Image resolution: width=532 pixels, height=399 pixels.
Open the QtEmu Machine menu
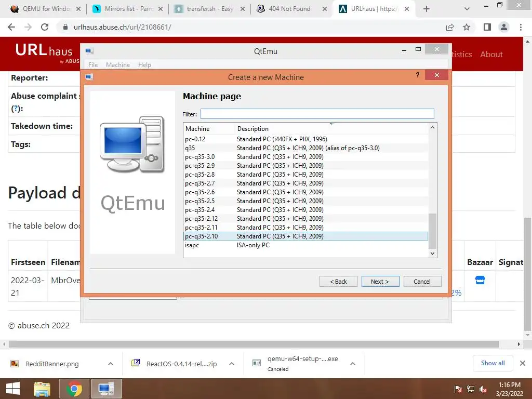[x=118, y=65]
